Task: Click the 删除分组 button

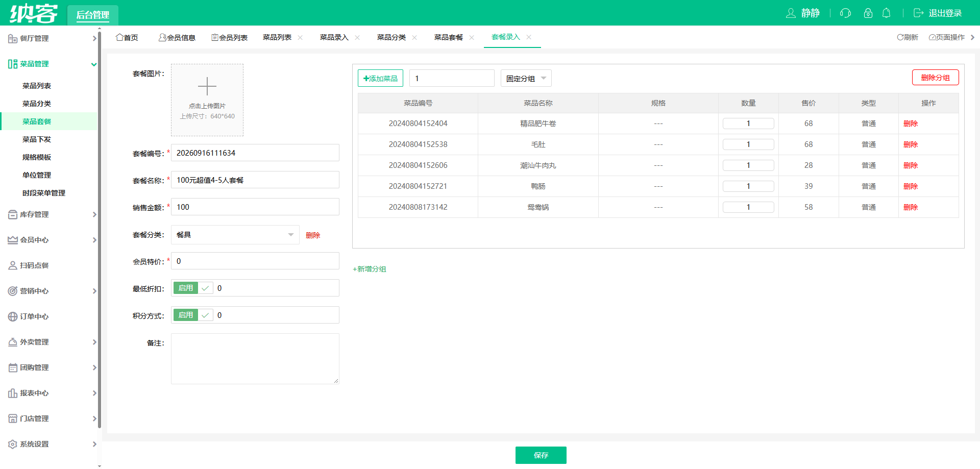Action: [935, 78]
